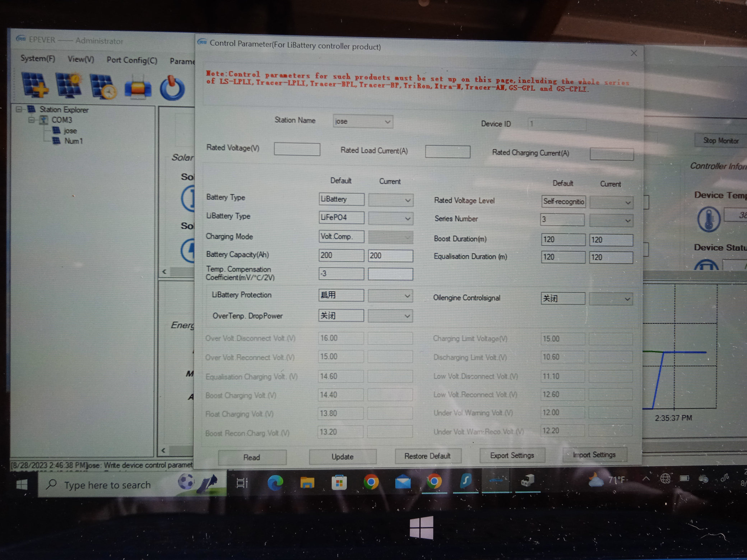
Task: Click the Battery Capacity current input field
Action: pyautogui.click(x=390, y=256)
